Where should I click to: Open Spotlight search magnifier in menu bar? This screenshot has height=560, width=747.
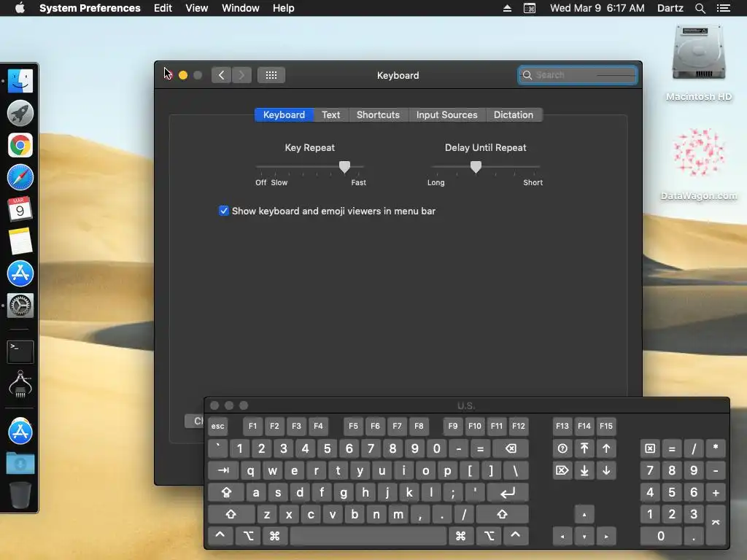pos(700,8)
